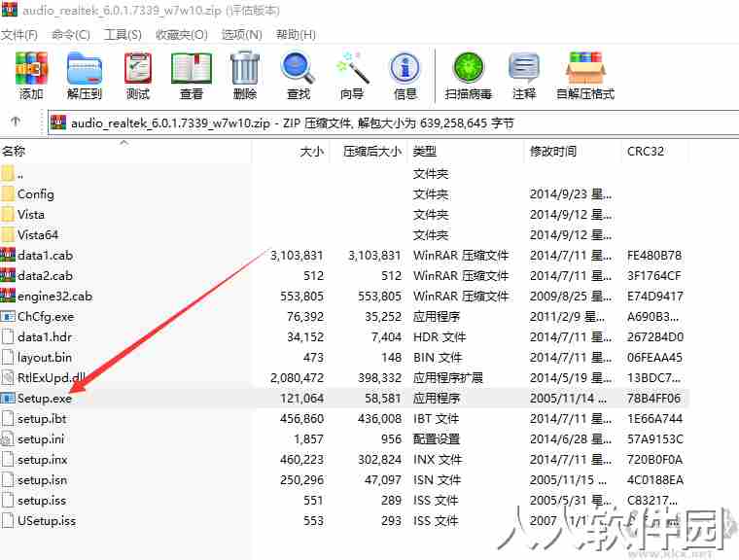739x560 pixels.
Task: Open the 收藏夹(O) menu
Action: pos(182,34)
